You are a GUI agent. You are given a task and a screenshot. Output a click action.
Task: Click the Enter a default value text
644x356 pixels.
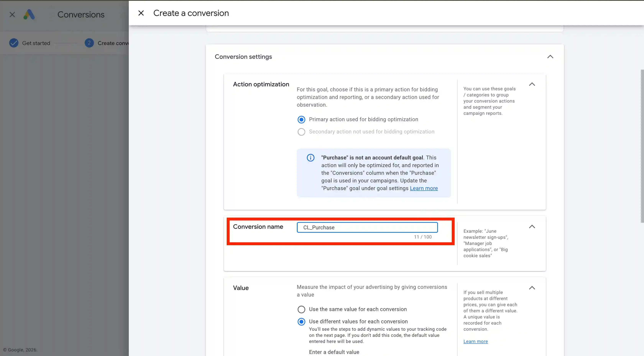334,352
